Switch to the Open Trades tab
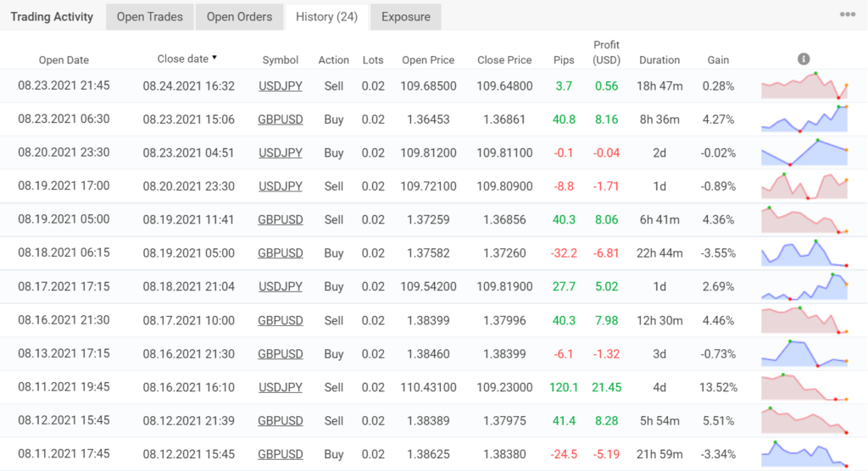868x471 pixels. [149, 17]
